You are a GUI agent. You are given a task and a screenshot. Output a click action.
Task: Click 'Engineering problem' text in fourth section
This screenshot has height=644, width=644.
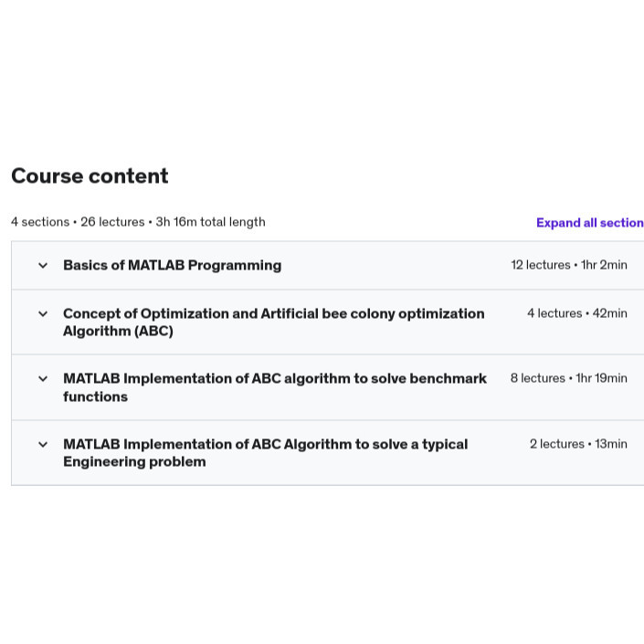(134, 461)
